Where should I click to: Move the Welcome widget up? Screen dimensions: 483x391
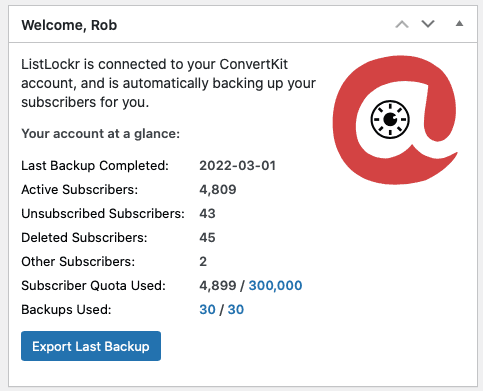(x=402, y=25)
